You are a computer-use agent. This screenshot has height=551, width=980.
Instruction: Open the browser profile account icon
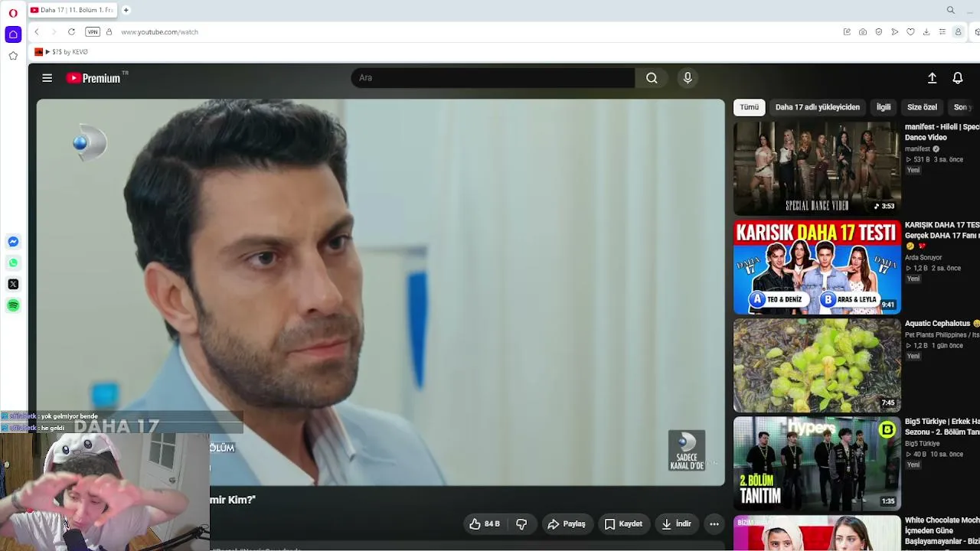coord(958,32)
